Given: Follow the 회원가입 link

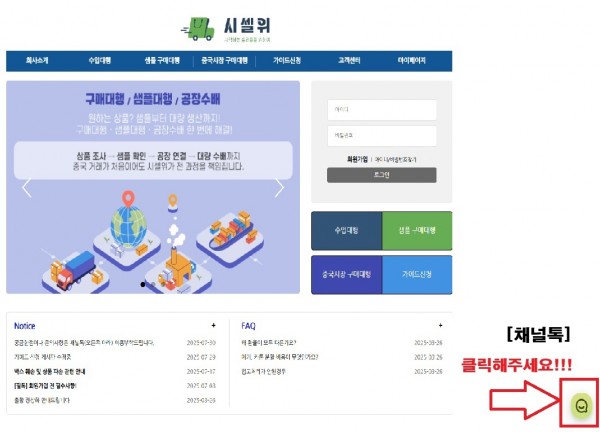Looking at the screenshot, I should [357, 159].
